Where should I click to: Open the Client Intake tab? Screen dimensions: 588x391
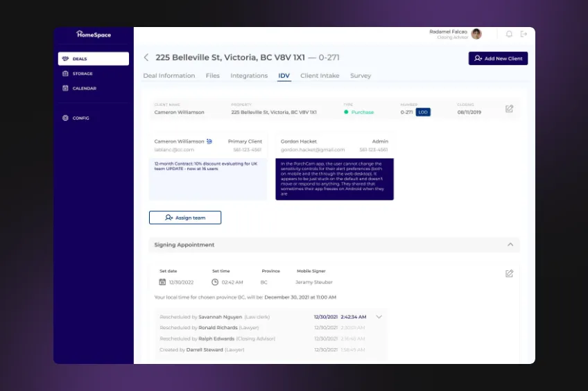[320, 76]
